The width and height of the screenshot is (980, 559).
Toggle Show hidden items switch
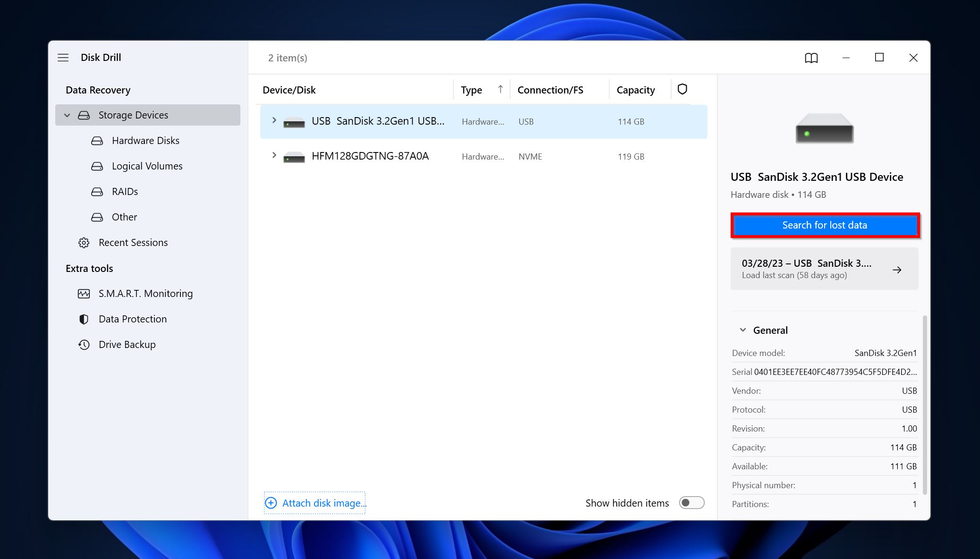pyautogui.click(x=691, y=502)
